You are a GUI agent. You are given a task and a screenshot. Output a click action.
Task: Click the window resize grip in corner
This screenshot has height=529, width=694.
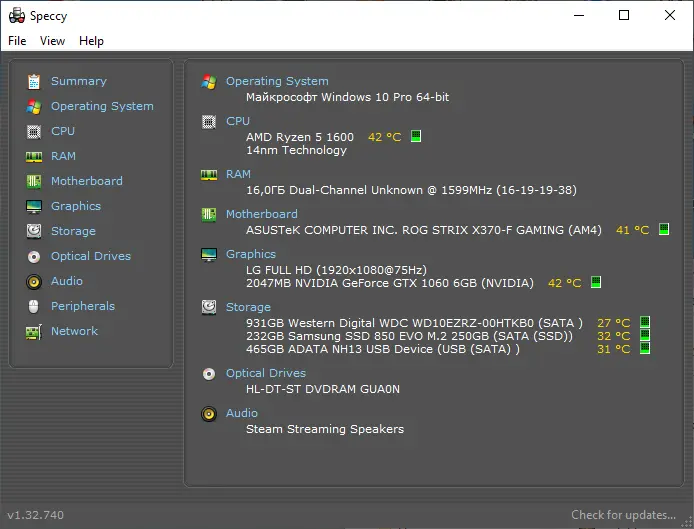tap(687, 522)
